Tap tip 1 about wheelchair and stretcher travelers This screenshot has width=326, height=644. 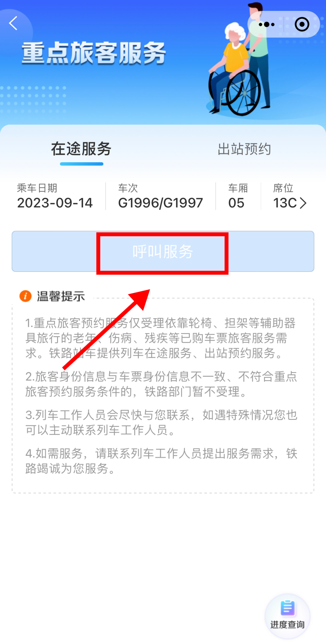(161, 338)
